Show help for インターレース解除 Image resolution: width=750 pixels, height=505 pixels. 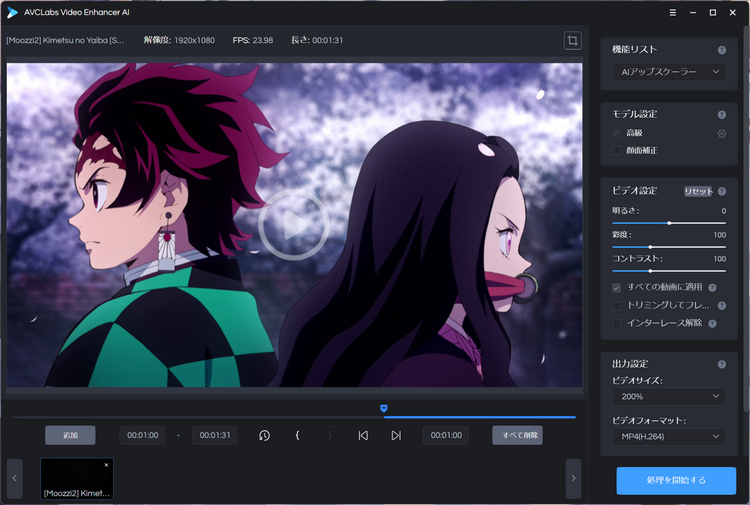712,324
